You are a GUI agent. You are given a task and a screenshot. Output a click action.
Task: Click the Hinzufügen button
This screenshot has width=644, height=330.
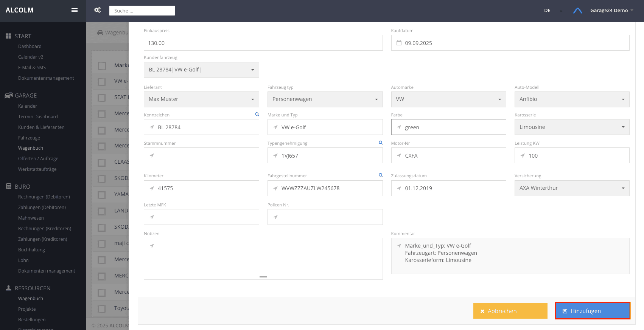coord(593,311)
